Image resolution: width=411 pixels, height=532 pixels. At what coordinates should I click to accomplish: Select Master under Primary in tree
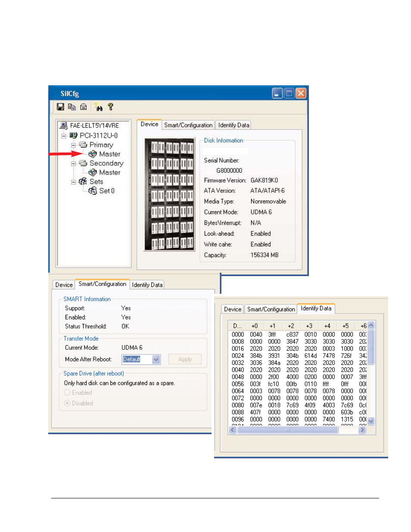point(109,154)
